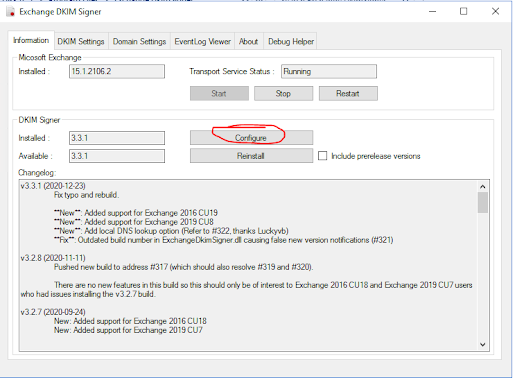
Task: Click the v3.3.1 (2020-12-23) changelog heading
Action: 53,186
